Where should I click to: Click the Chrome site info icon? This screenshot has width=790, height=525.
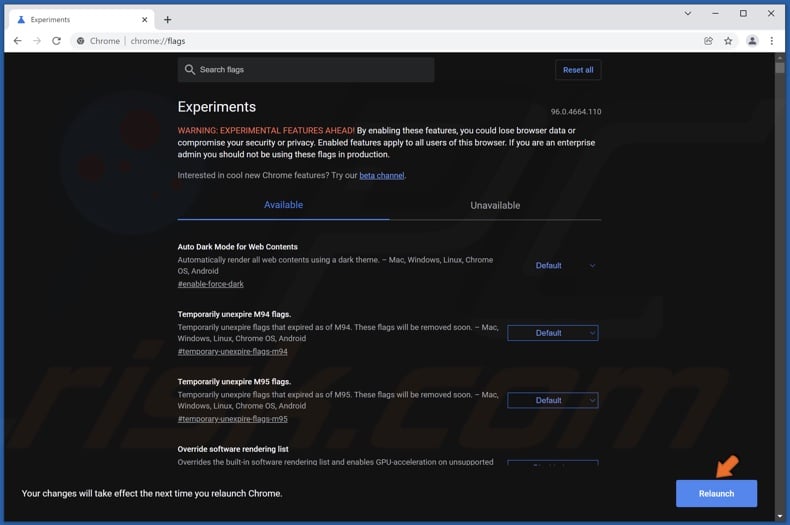[81, 41]
